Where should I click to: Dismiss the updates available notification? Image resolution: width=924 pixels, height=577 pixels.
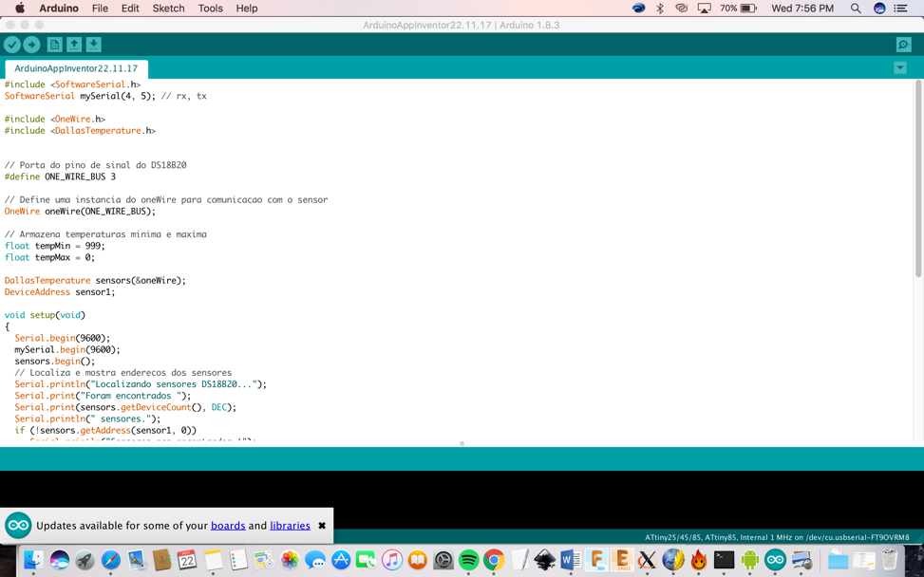pos(322,526)
